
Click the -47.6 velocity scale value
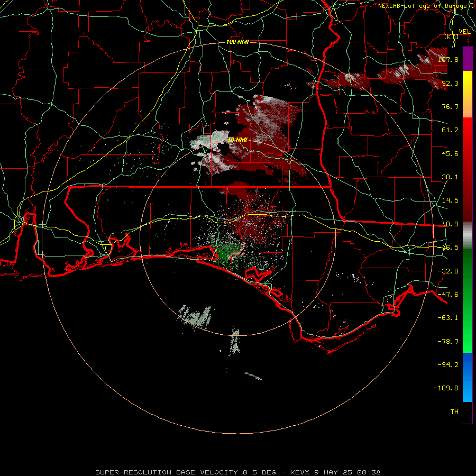click(448, 295)
